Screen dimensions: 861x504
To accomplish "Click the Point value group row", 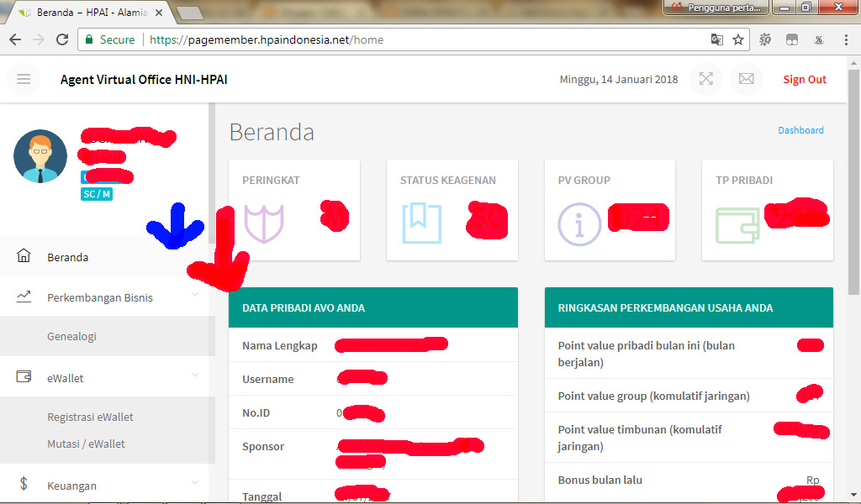I will [x=689, y=396].
